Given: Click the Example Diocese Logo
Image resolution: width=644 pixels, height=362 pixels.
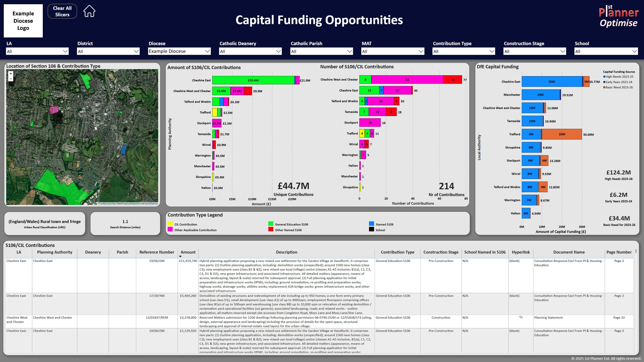Looking at the screenshot, I should [x=23, y=21].
